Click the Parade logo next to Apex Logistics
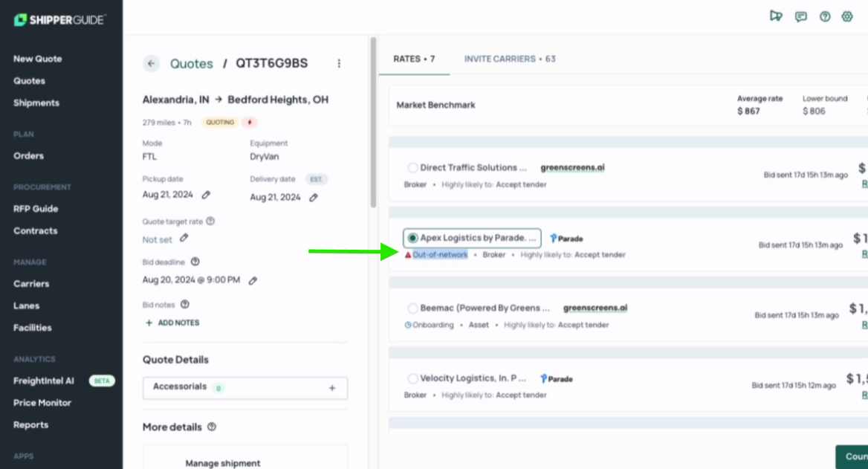The height and width of the screenshot is (469, 868). coord(566,239)
